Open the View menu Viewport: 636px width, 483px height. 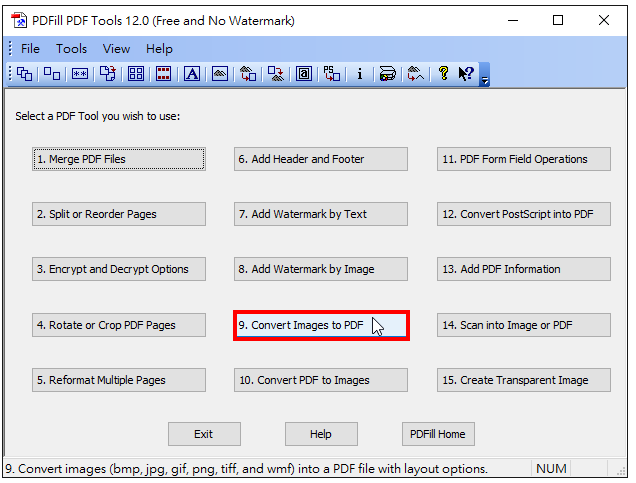[116, 49]
